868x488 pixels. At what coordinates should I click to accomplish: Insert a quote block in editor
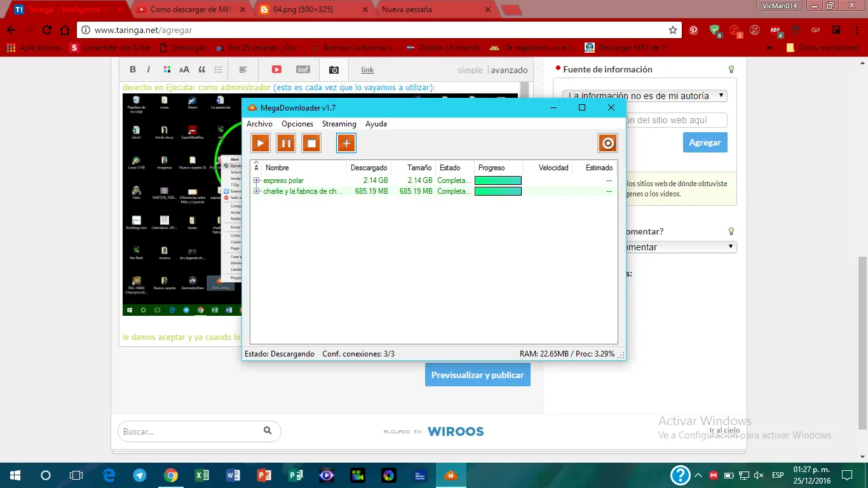pos(202,70)
